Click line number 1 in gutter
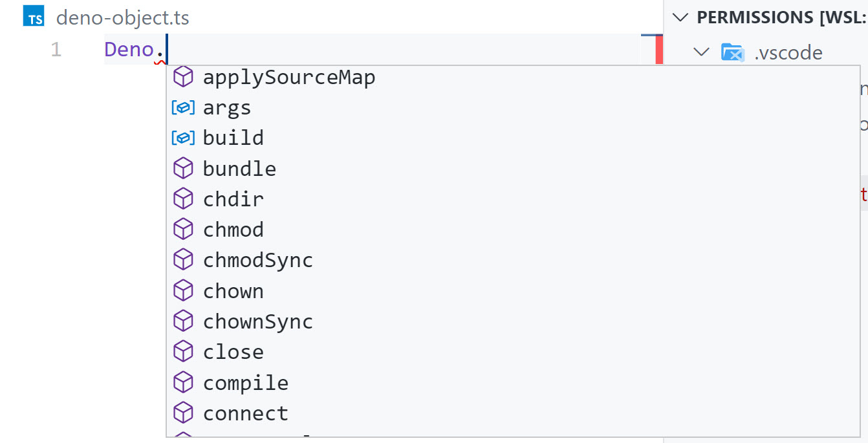868x443 pixels. click(56, 50)
